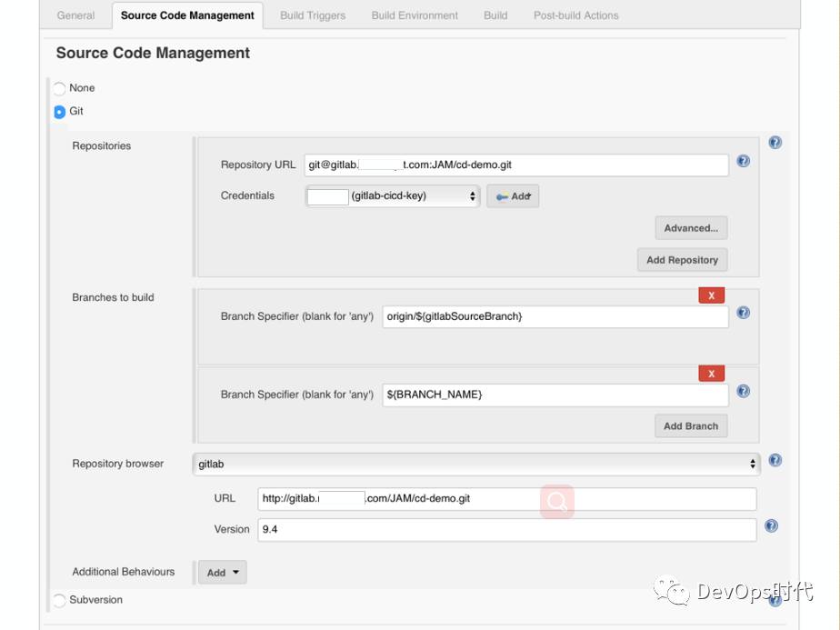Open the Additional Behaviours Add dropdown
840x630 pixels.
tap(222, 573)
